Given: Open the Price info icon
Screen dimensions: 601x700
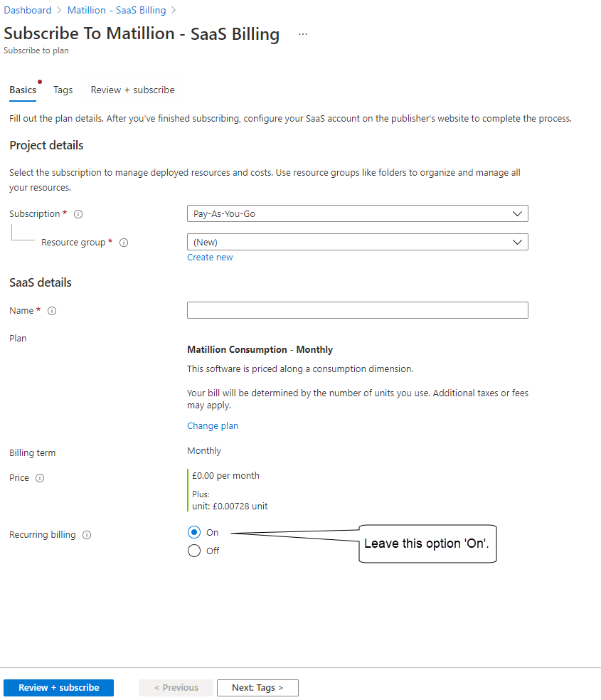Looking at the screenshot, I should 40,478.
